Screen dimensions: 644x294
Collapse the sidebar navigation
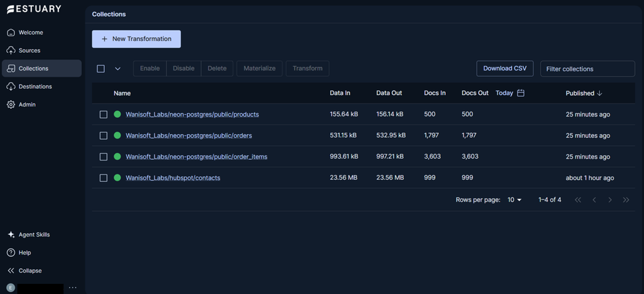point(42,271)
